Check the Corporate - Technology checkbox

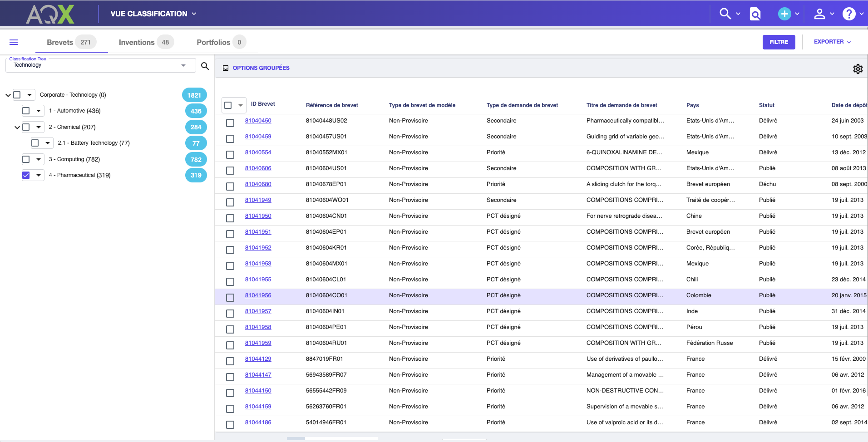pyautogui.click(x=17, y=95)
